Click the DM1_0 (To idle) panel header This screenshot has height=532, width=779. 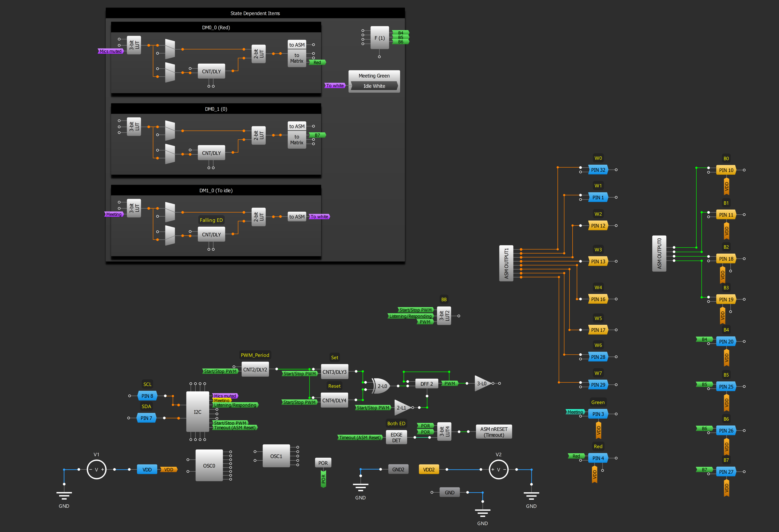216,190
